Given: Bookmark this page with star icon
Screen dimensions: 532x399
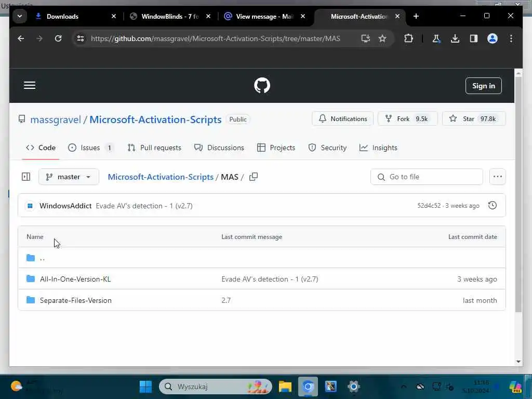Looking at the screenshot, I should click(382, 38).
